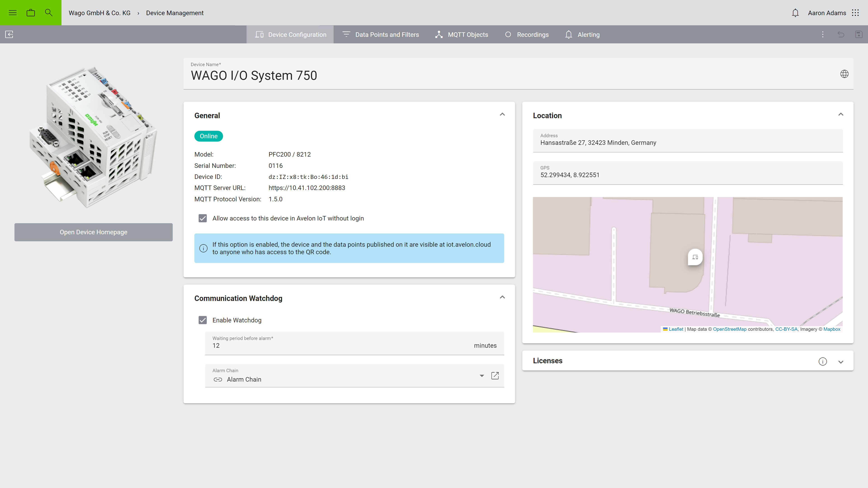Open the Alerting tab
The width and height of the screenshot is (868, 488).
[582, 34]
